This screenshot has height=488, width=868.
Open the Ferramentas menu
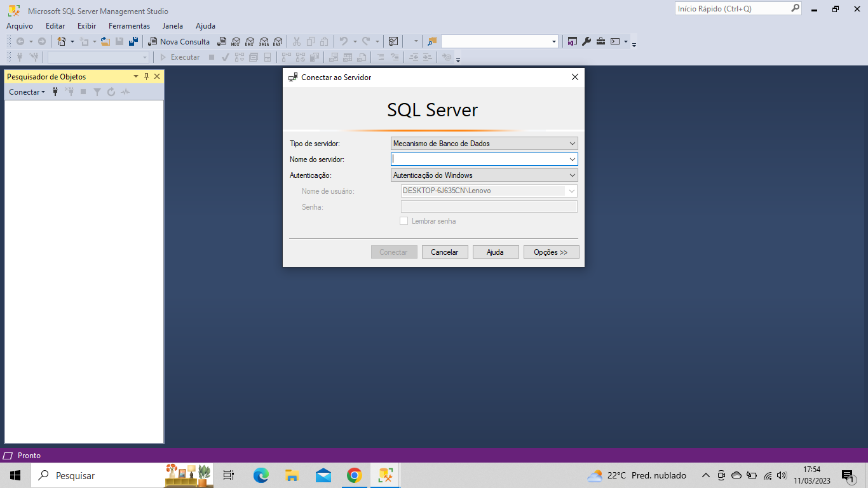130,26
